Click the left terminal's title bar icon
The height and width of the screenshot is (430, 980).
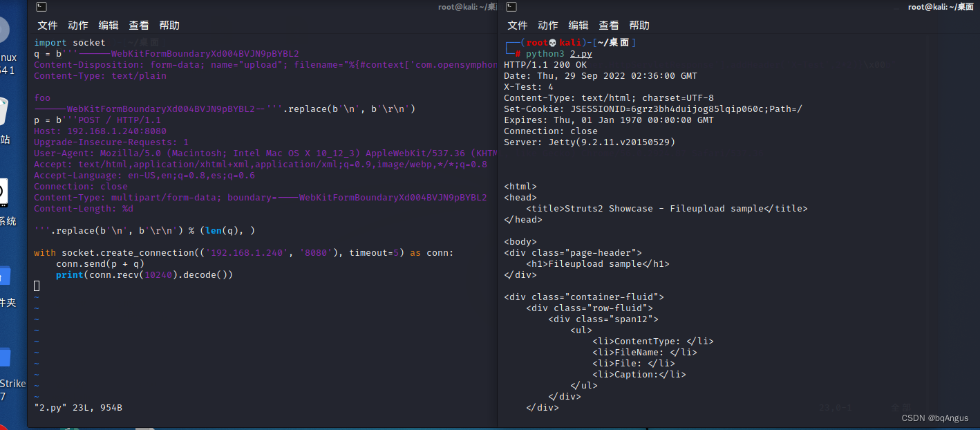click(41, 7)
